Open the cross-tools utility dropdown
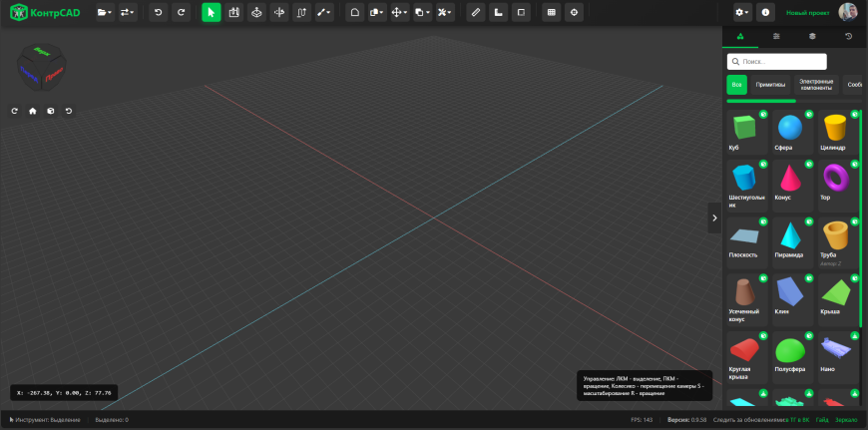 tap(445, 12)
